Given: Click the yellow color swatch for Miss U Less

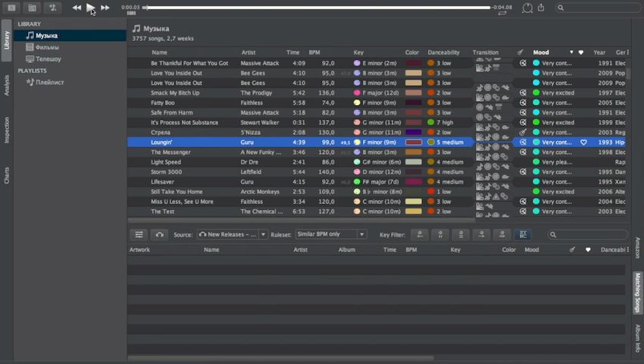Looking at the screenshot, I should pyautogui.click(x=414, y=202).
